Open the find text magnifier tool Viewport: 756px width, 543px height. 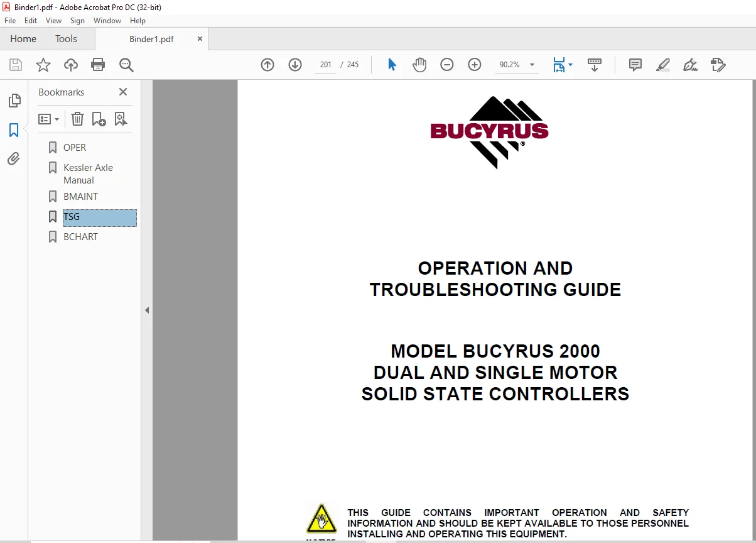coord(126,65)
